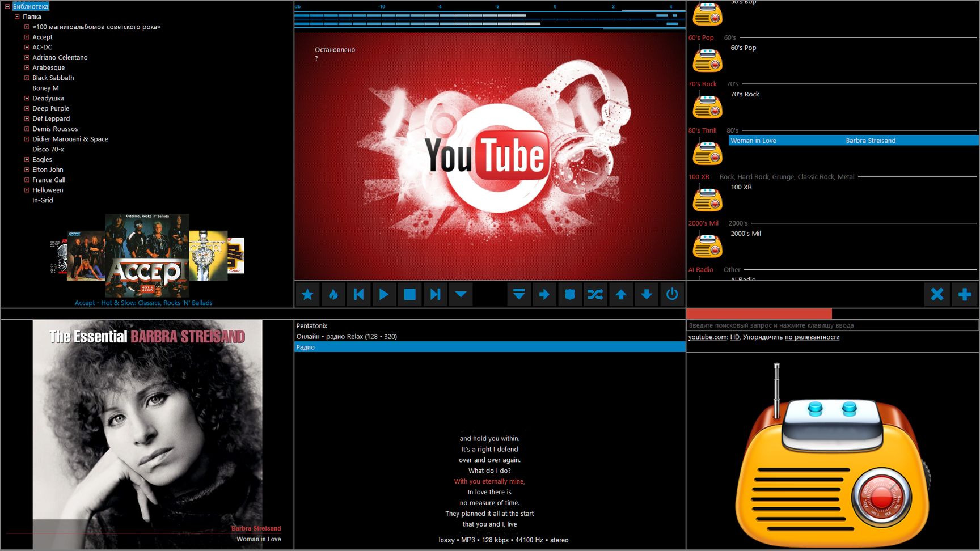980x551 pixels.
Task: Open the youtube.com link
Action: (707, 337)
